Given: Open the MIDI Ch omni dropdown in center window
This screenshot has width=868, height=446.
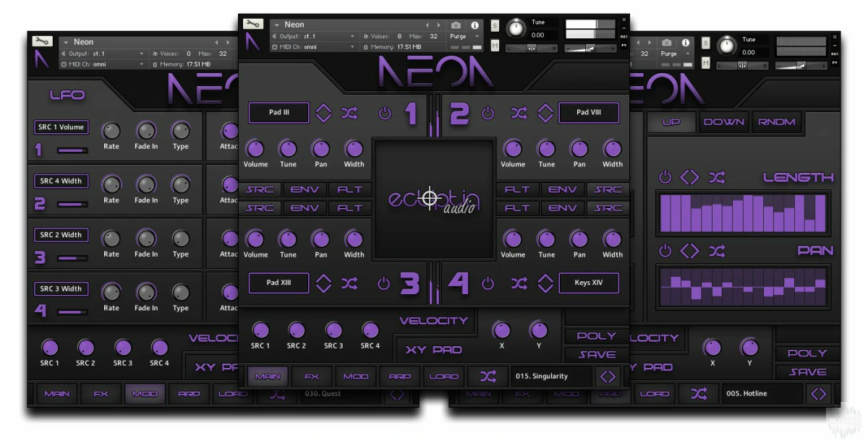Looking at the screenshot, I should [313, 47].
